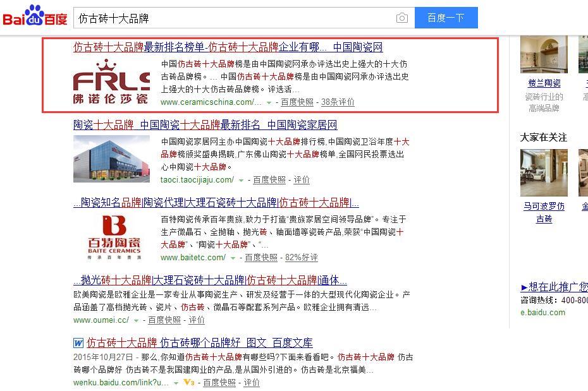
Task: Select snippet text 瓷砖行业的高端品牌
Action: point(544,102)
